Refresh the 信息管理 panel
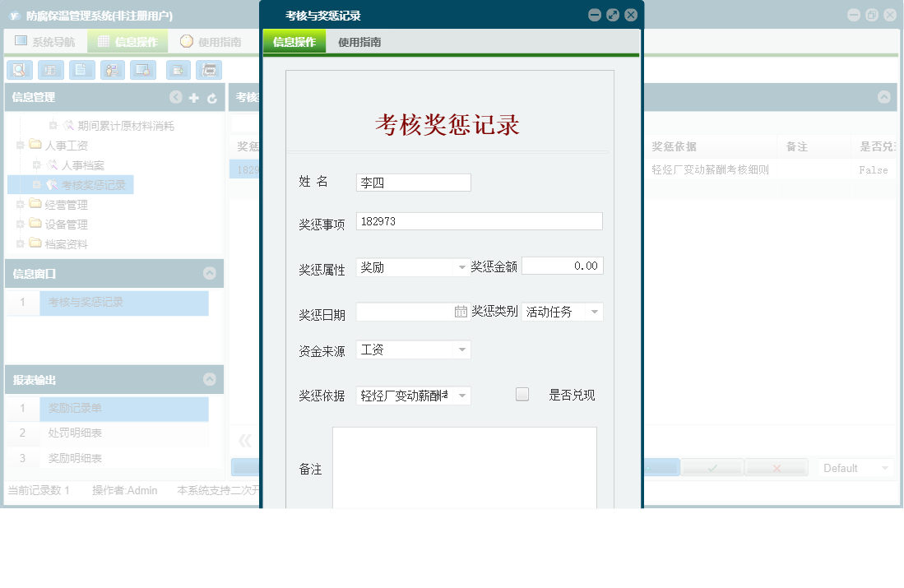The image size is (904, 588). [x=212, y=97]
